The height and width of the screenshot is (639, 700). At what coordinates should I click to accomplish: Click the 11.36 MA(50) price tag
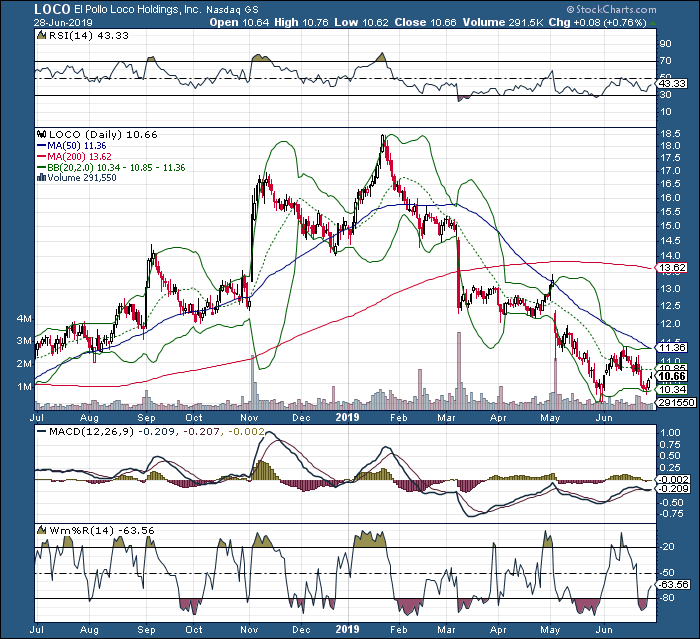[x=672, y=347]
